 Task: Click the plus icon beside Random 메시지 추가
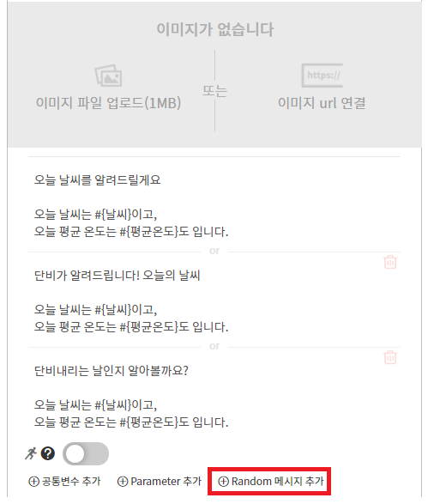[x=223, y=481]
